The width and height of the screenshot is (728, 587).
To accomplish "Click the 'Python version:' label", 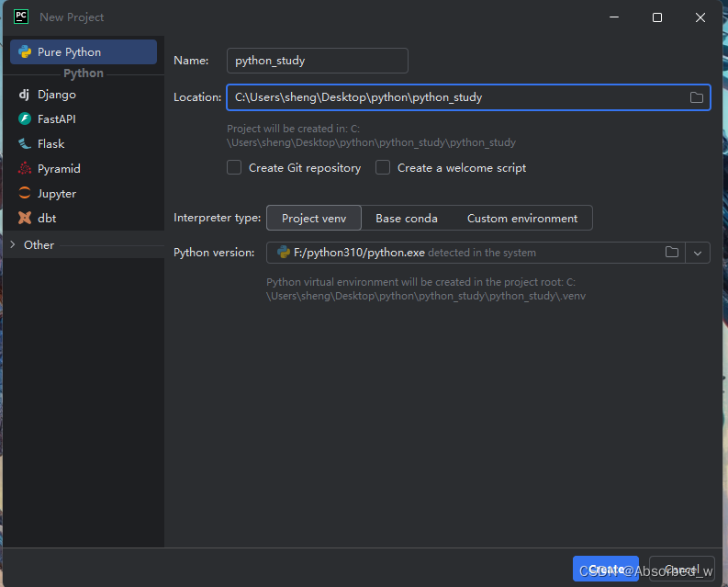I will point(214,253).
